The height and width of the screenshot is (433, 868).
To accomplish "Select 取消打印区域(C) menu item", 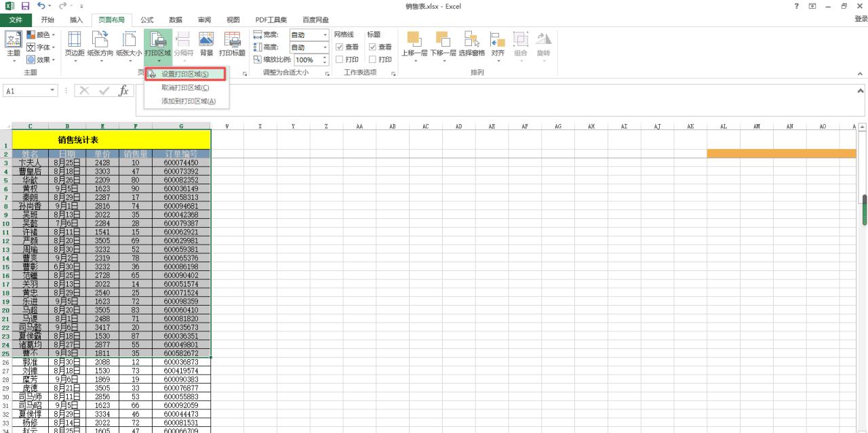I will (x=186, y=87).
